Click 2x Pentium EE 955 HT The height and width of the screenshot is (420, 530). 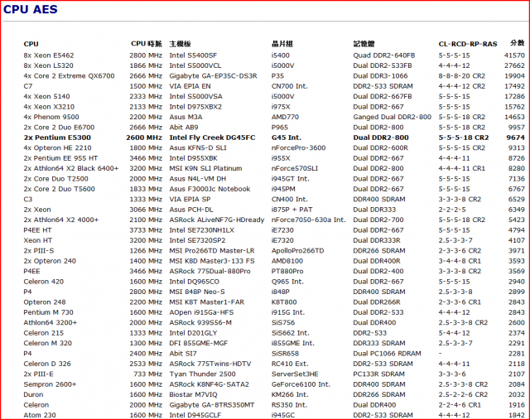click(x=60, y=158)
